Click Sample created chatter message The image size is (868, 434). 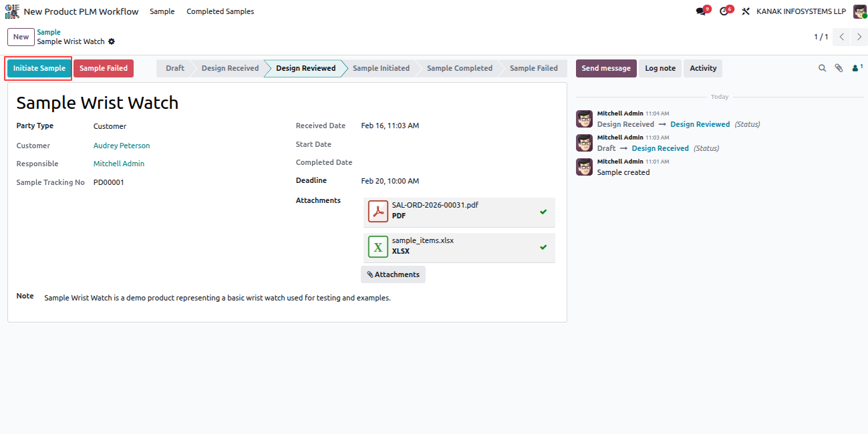coord(623,172)
